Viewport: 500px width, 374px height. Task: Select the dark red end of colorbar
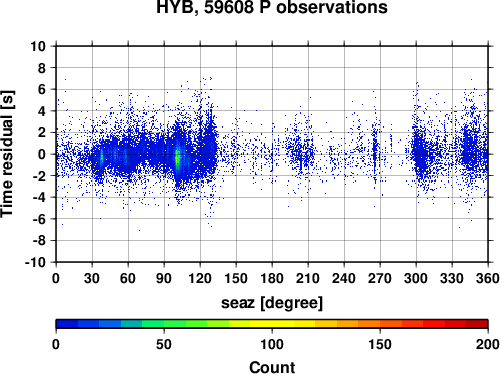[x=477, y=324]
